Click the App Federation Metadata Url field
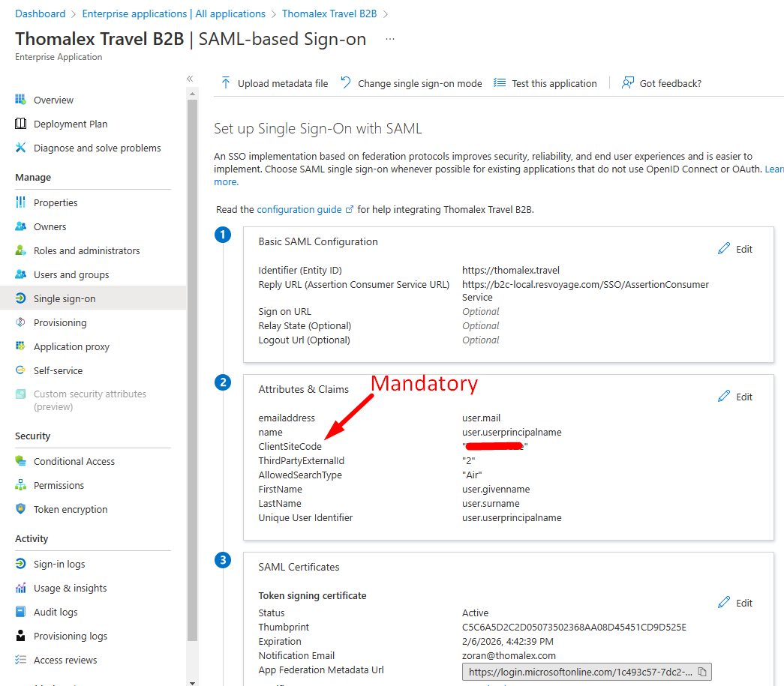The width and height of the screenshot is (784, 686). click(x=586, y=672)
